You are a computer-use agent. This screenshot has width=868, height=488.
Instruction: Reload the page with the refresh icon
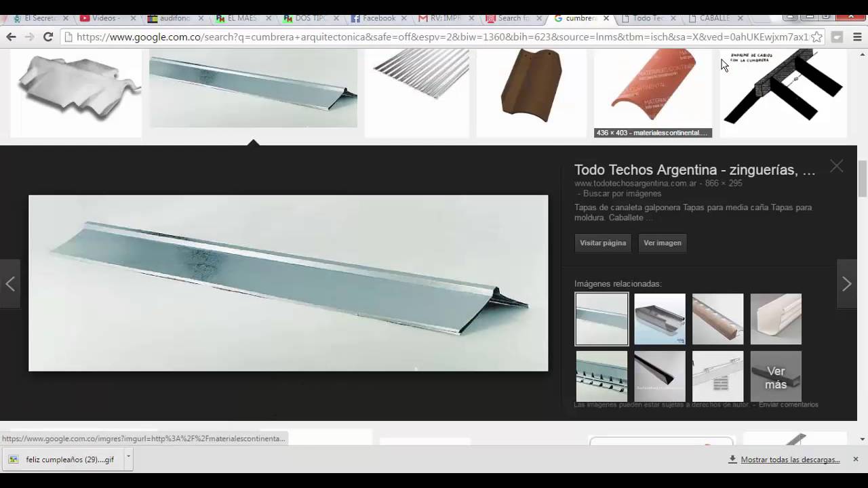pos(48,37)
